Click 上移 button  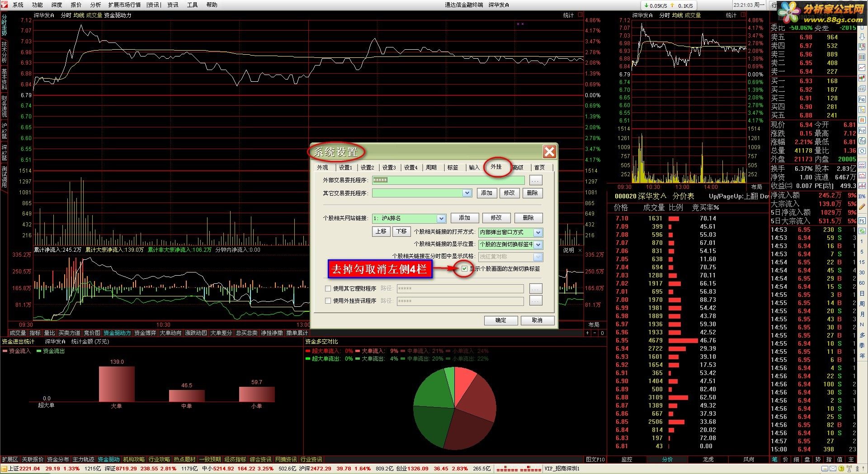(x=381, y=231)
